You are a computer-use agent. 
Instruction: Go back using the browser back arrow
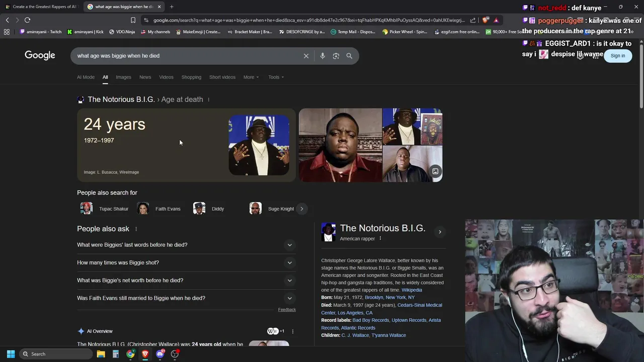tap(8, 20)
